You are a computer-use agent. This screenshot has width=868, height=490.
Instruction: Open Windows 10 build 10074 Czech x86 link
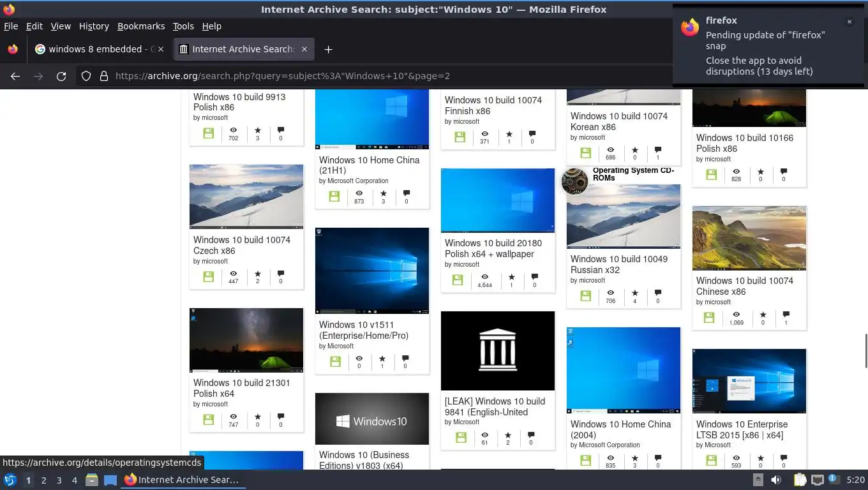point(242,245)
